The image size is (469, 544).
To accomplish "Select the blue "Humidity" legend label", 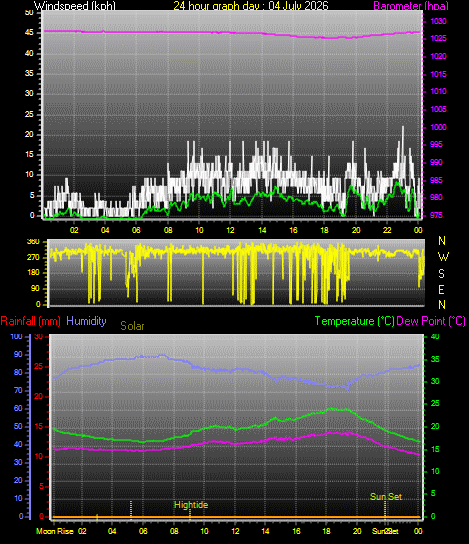I will tap(86, 321).
